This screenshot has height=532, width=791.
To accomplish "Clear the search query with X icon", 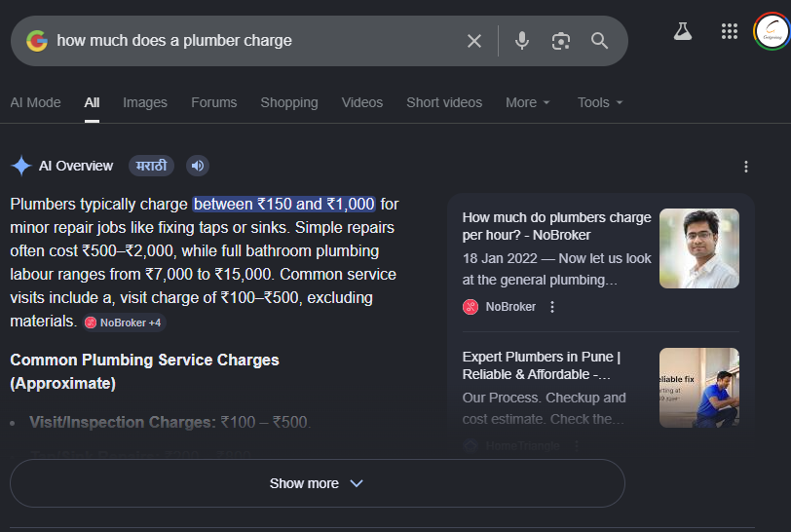I will tap(474, 41).
